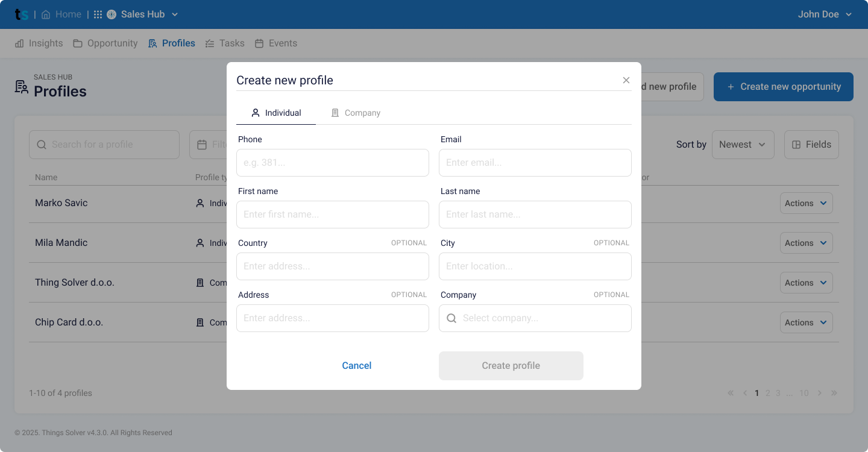868x452 pixels.
Task: Open the Opportunity tab
Action: pos(105,43)
